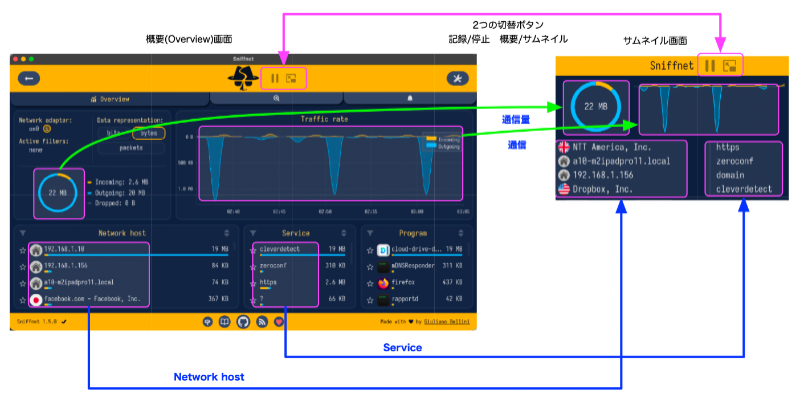
Task: Pause capture in the Overview window header
Action: click(275, 79)
